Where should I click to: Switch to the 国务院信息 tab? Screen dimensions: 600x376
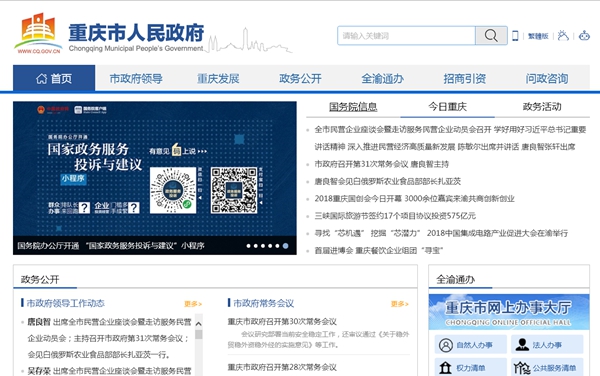point(353,107)
